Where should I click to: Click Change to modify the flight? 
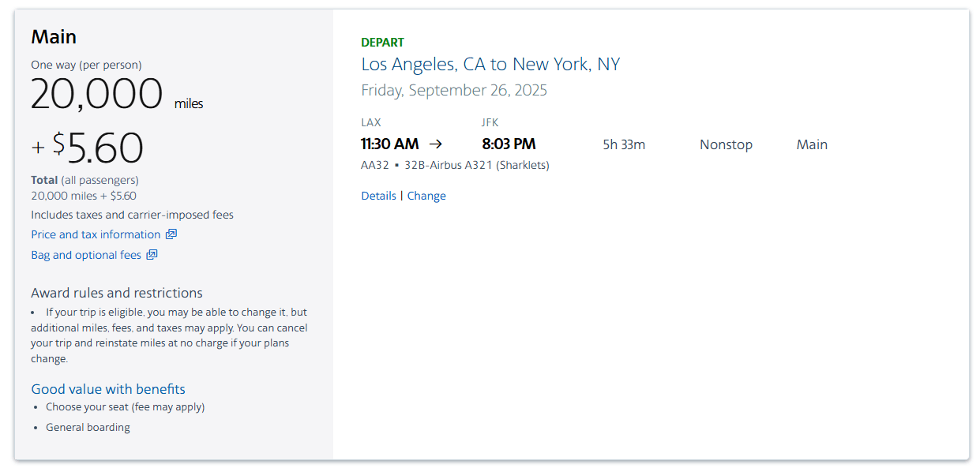(426, 196)
